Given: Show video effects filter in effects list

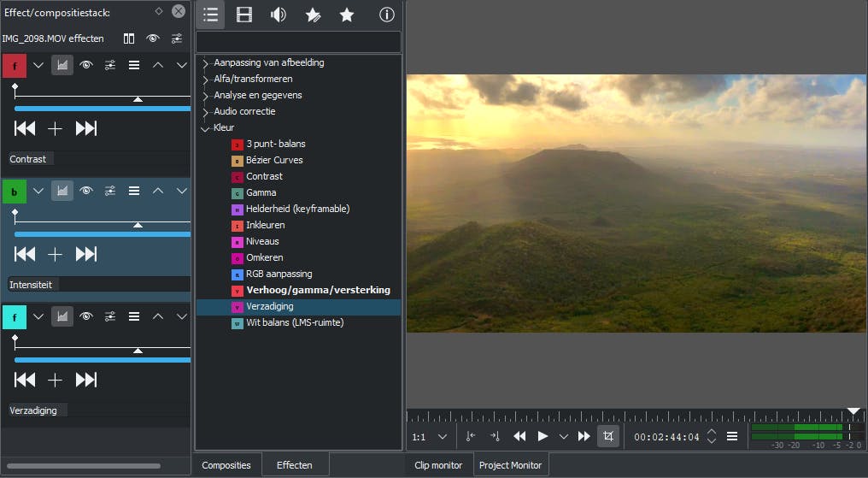Looking at the screenshot, I should click(x=244, y=15).
